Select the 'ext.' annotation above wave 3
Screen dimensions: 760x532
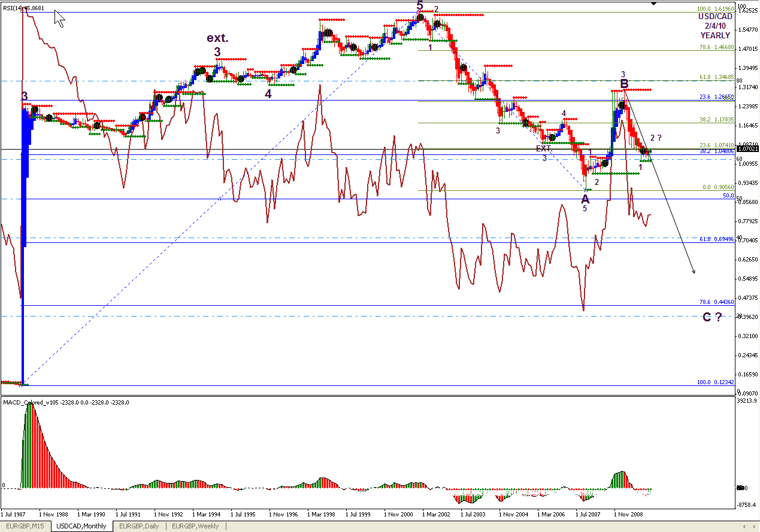[217, 38]
